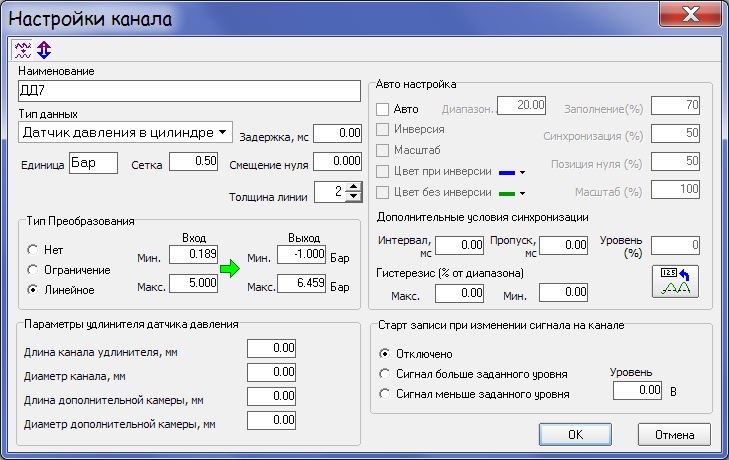Close the Настройки канала dialog
Viewport: 729px width, 460px height.
(691, 14)
